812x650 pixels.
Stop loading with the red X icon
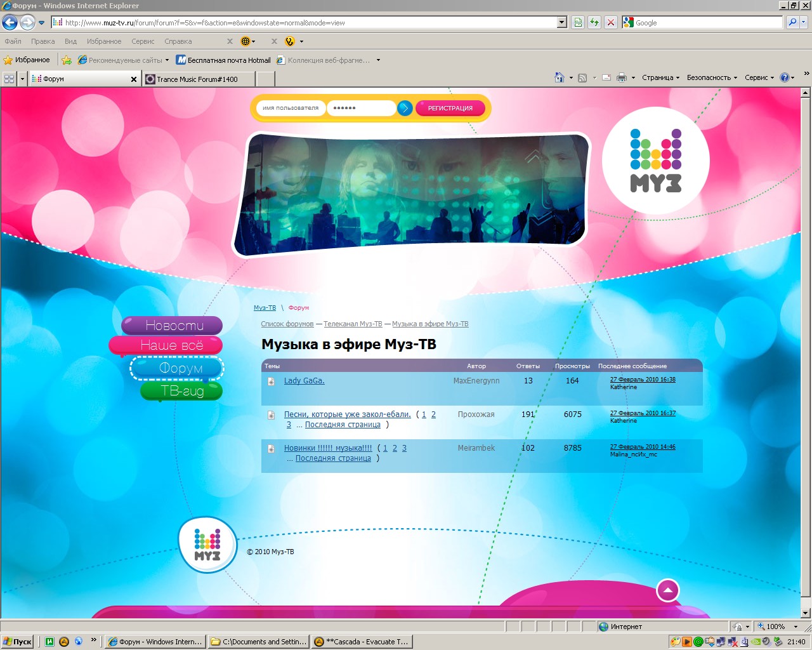(610, 23)
